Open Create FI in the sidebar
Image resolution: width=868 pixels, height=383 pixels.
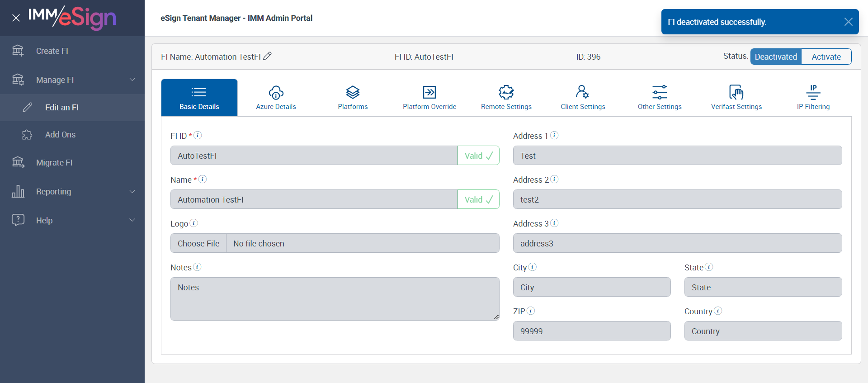pyautogui.click(x=72, y=51)
